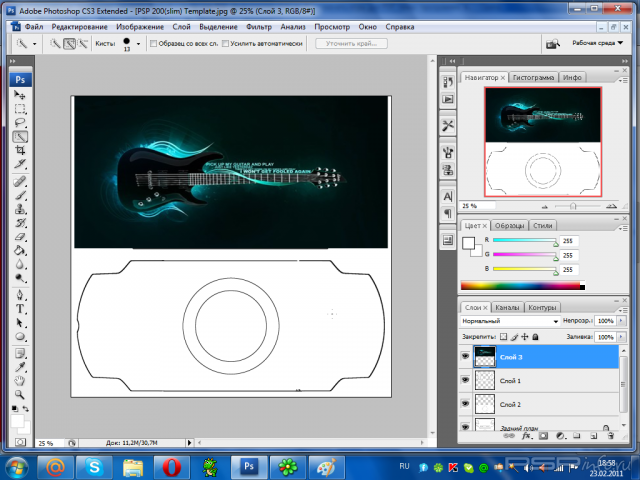Select the Crop tool

pyautogui.click(x=20, y=150)
